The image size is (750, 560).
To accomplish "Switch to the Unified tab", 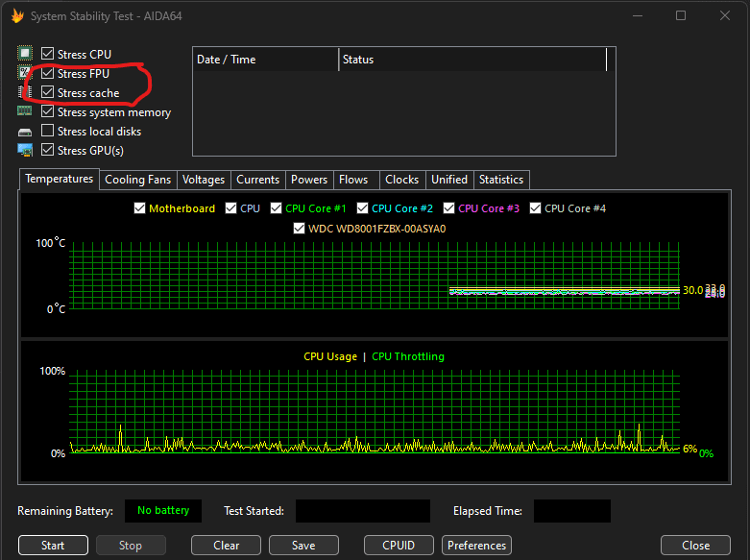I will (449, 180).
